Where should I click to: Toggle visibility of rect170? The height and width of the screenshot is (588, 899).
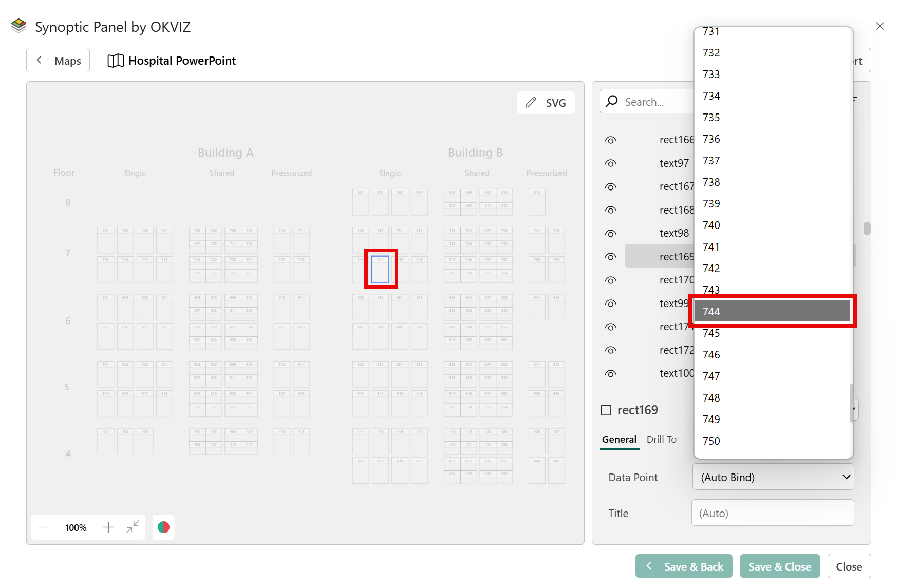coord(610,280)
